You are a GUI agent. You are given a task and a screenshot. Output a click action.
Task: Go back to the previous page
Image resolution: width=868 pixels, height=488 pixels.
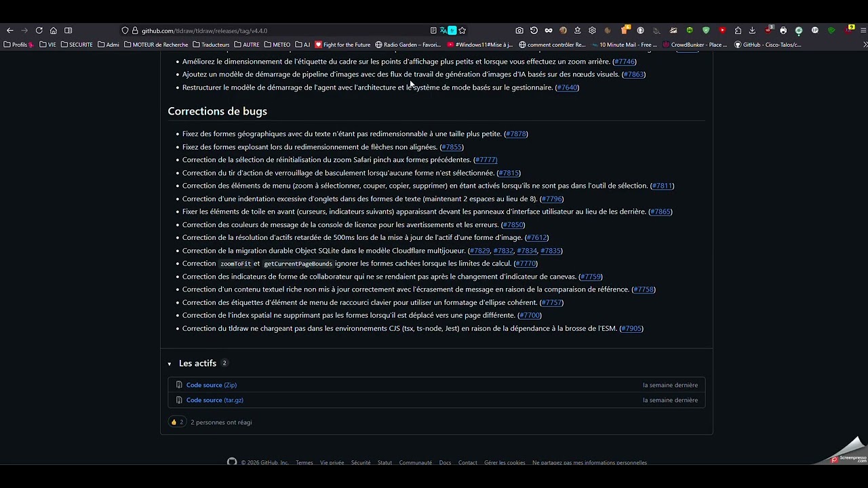coord(9,30)
